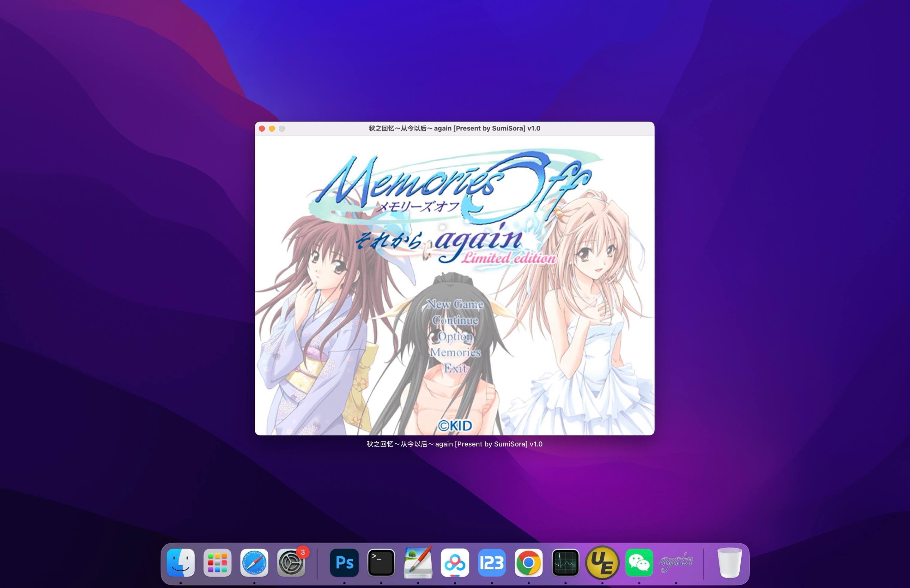This screenshot has width=910, height=588.
Task: Click the ©KID copyright text
Action: coord(455,426)
